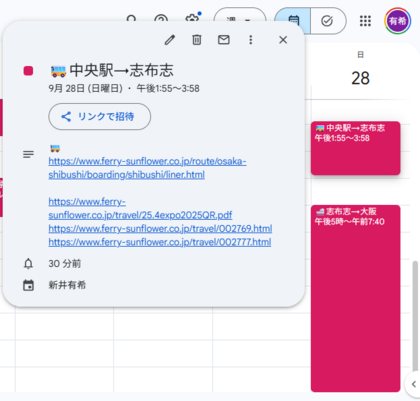Open the osaka-shibushi liner.html link

[x=147, y=168]
